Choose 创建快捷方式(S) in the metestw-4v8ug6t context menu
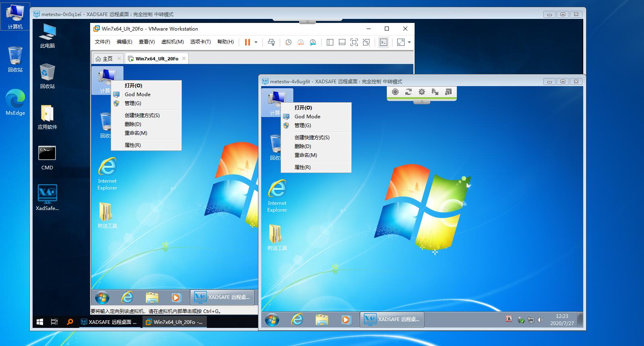 [316, 138]
